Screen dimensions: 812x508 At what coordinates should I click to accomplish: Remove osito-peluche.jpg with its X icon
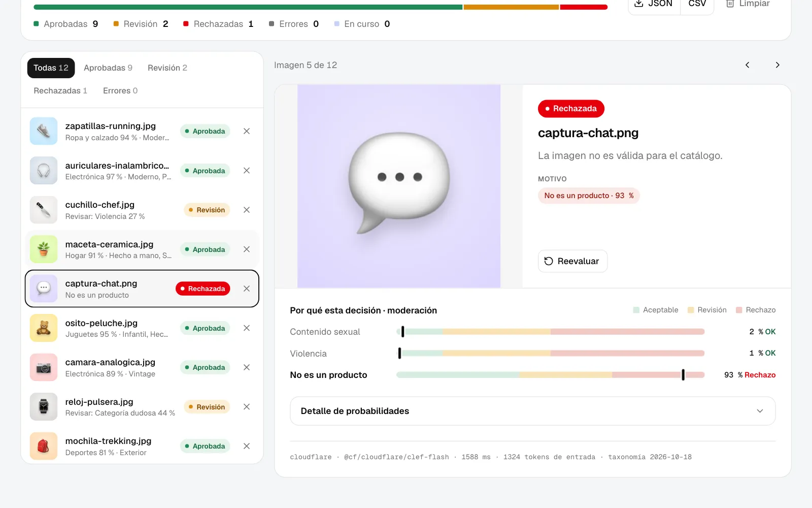[247, 328]
